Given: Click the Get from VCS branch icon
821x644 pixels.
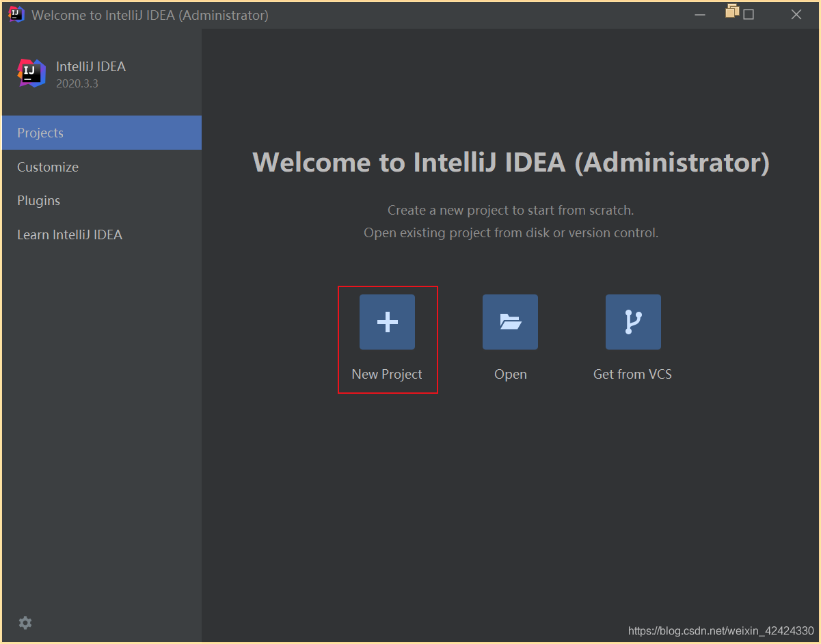Looking at the screenshot, I should click(x=633, y=322).
